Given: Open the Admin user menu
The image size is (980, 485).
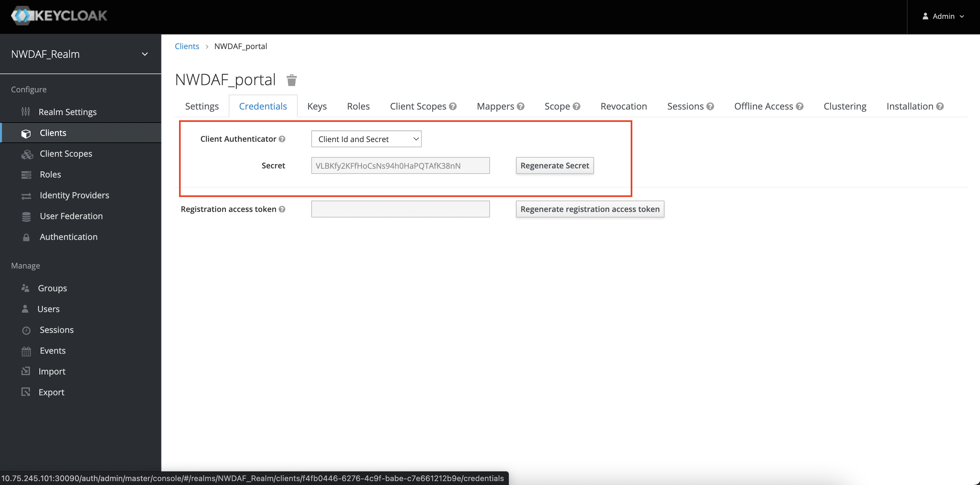Looking at the screenshot, I should [943, 16].
